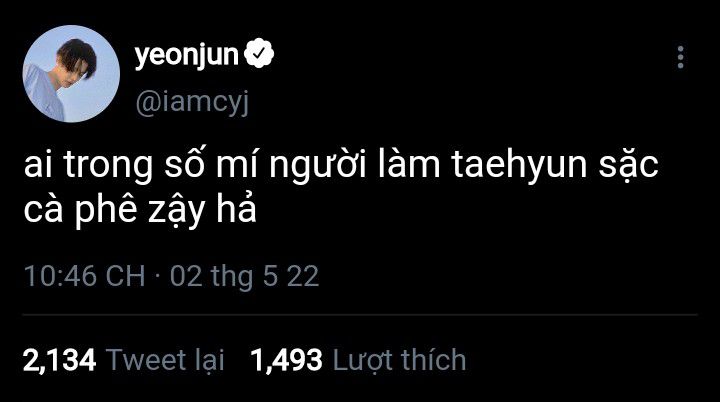Click the 1,493 likes count number
Viewport: 720px width, 402px height.
287,359
